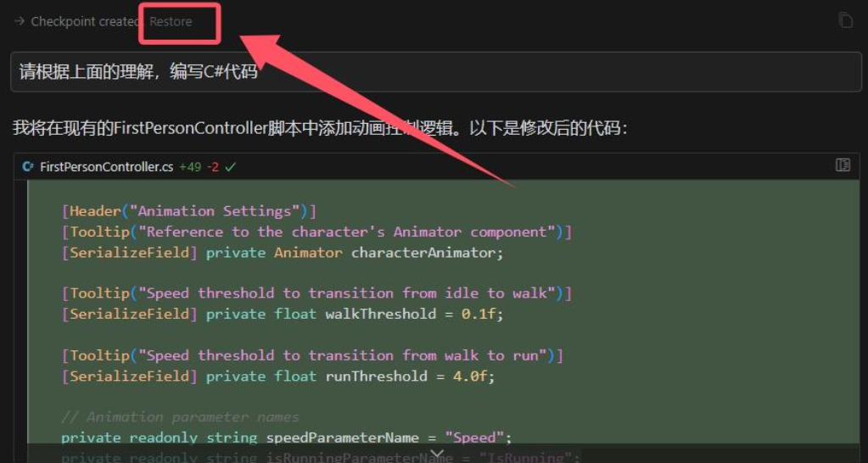The width and height of the screenshot is (868, 463).
Task: Click the Chinese response text above code block
Action: click(320, 128)
